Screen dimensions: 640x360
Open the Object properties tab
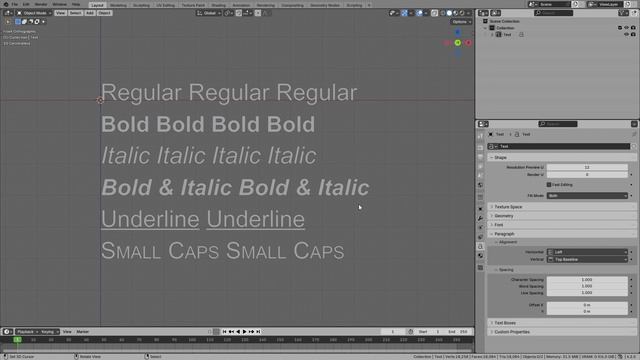pos(480,209)
